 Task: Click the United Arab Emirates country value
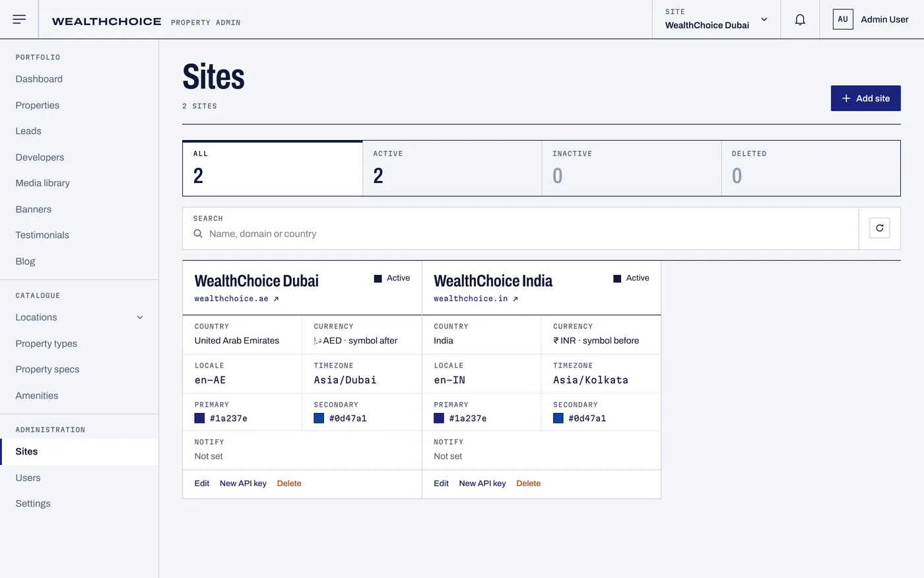tap(237, 341)
